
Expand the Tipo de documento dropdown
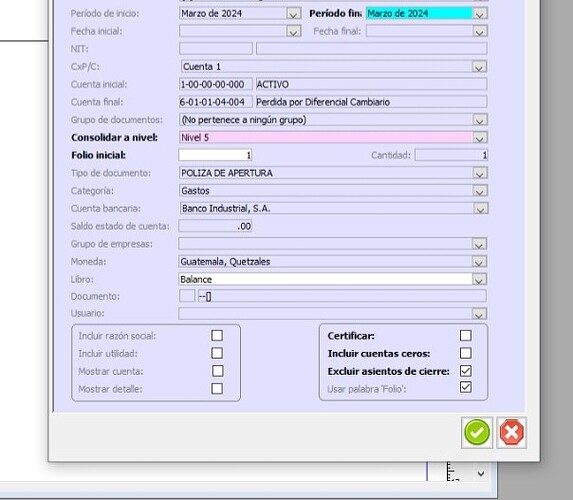479,173
